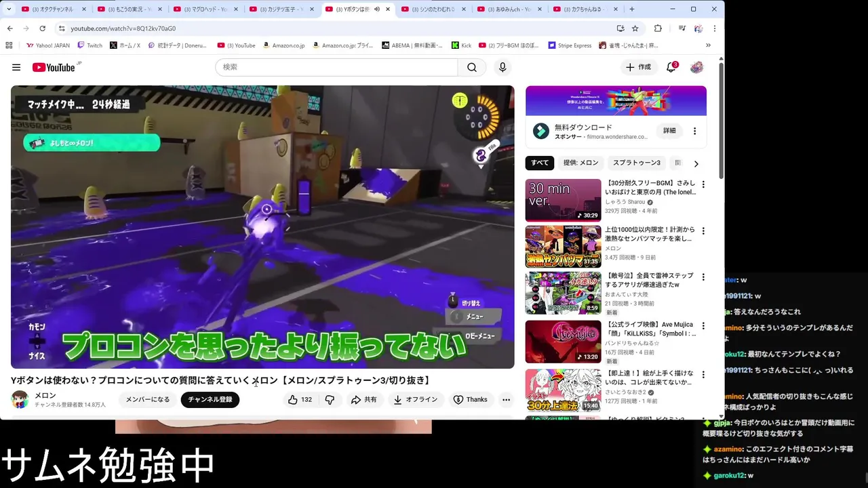
Task: Open the Kick bookmark
Action: coord(461,45)
